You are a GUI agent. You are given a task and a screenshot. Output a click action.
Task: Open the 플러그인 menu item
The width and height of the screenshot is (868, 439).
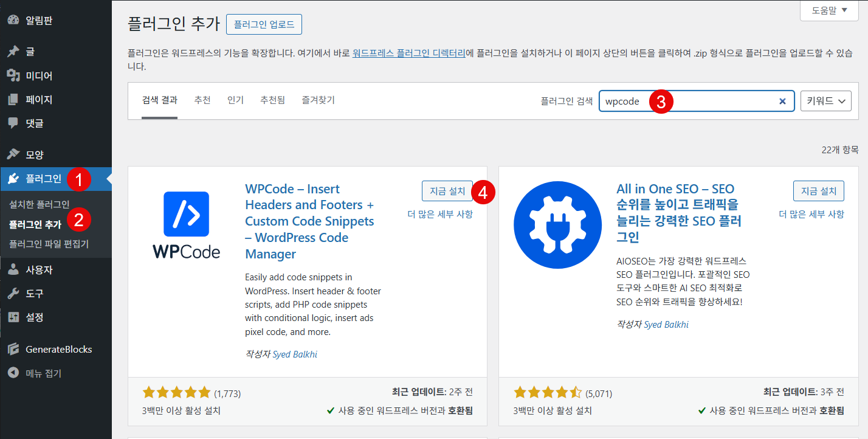(43, 179)
